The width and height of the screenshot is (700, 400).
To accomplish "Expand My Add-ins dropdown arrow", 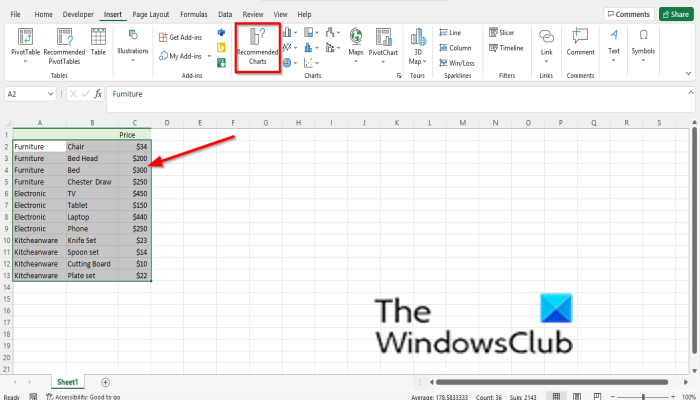I will tap(209, 56).
